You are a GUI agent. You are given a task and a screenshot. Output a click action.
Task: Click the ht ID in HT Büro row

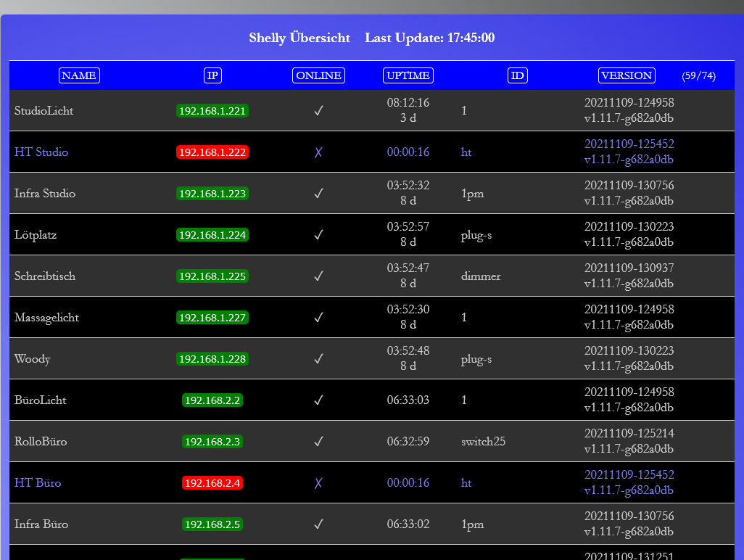point(466,482)
